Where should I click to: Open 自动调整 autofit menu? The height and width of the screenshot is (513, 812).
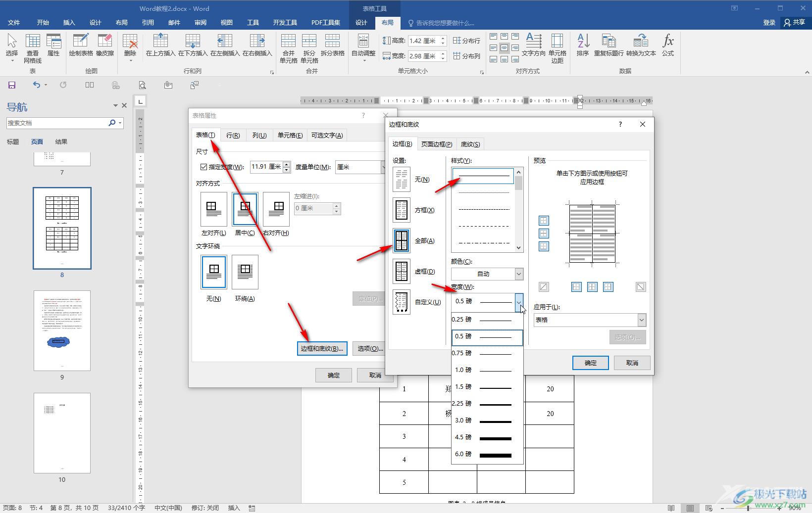pyautogui.click(x=363, y=48)
